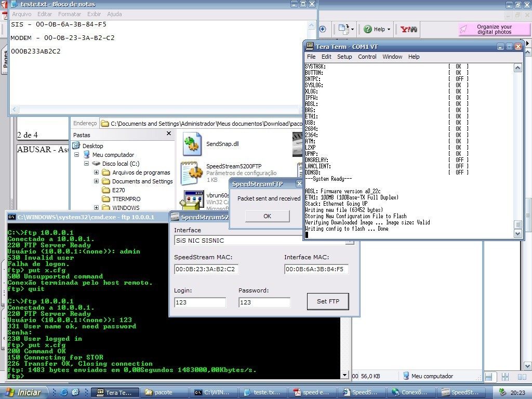Click the cmd.exe window title icon
Viewport: 532px width, 399px height.
click(x=11, y=217)
